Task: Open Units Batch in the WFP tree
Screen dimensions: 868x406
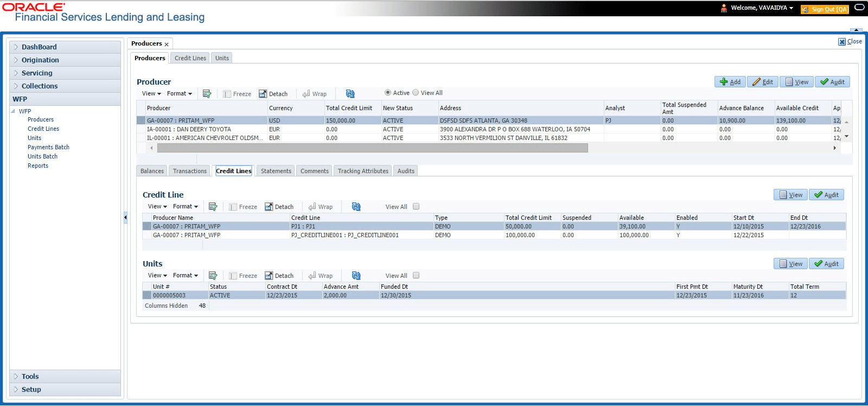Action: (42, 156)
